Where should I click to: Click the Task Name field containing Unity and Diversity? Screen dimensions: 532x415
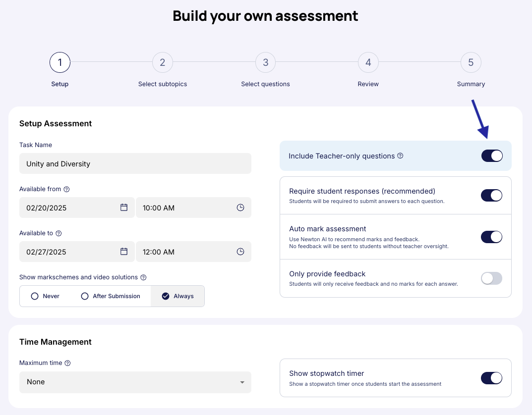tap(135, 163)
